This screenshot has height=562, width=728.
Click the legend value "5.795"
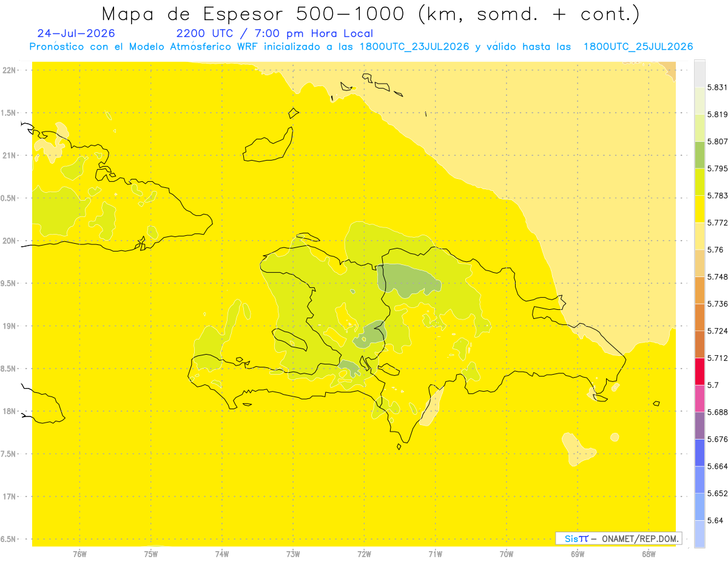click(x=718, y=169)
